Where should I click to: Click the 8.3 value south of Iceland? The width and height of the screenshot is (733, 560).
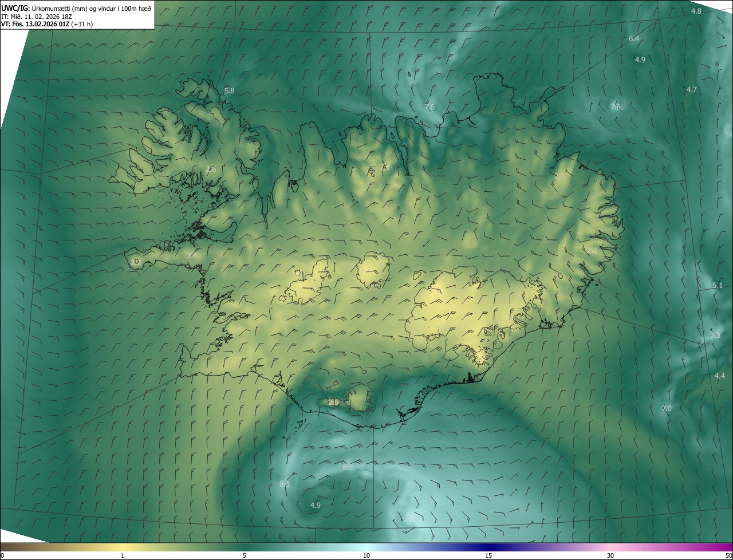[x=348, y=467]
